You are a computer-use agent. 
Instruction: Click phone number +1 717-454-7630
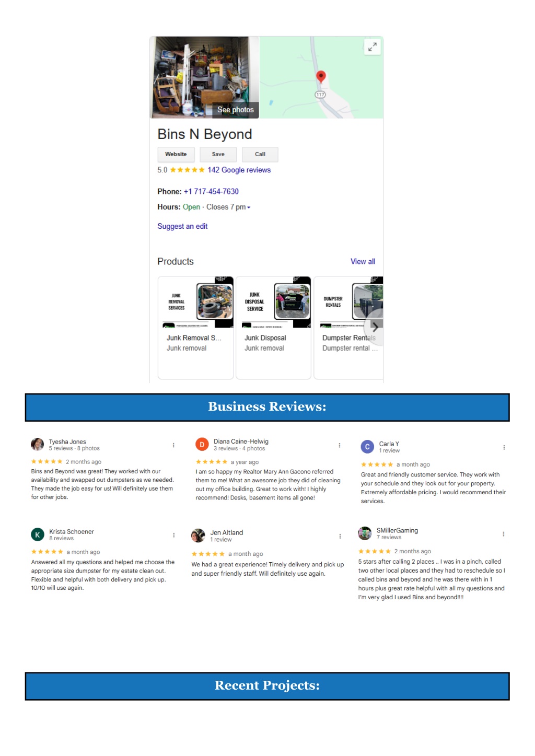coord(211,191)
